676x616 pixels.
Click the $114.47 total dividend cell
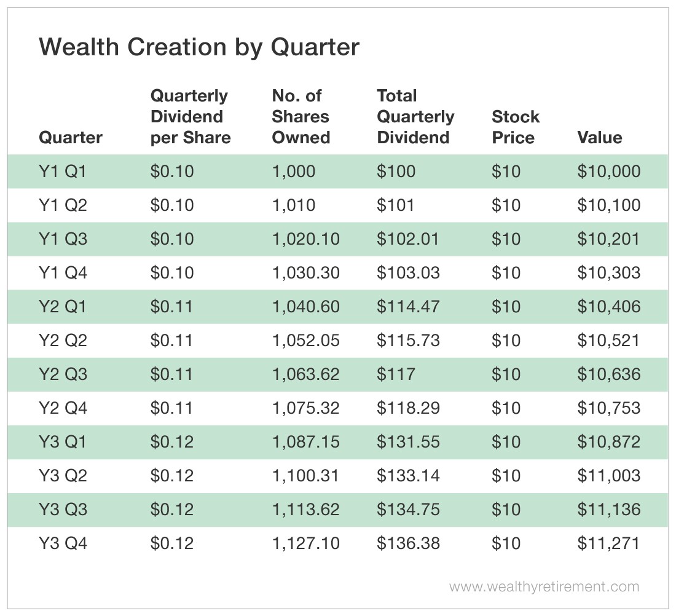tap(408, 307)
